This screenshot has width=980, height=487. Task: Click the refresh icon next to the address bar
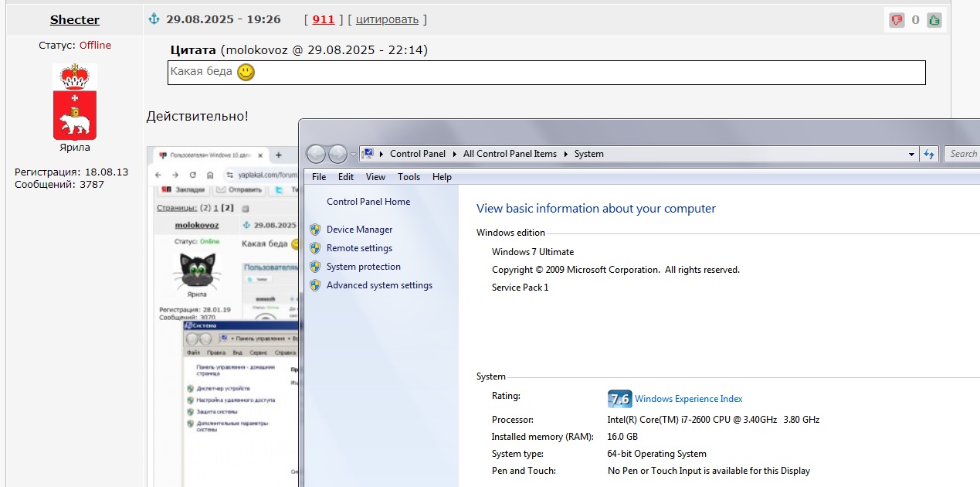929,154
